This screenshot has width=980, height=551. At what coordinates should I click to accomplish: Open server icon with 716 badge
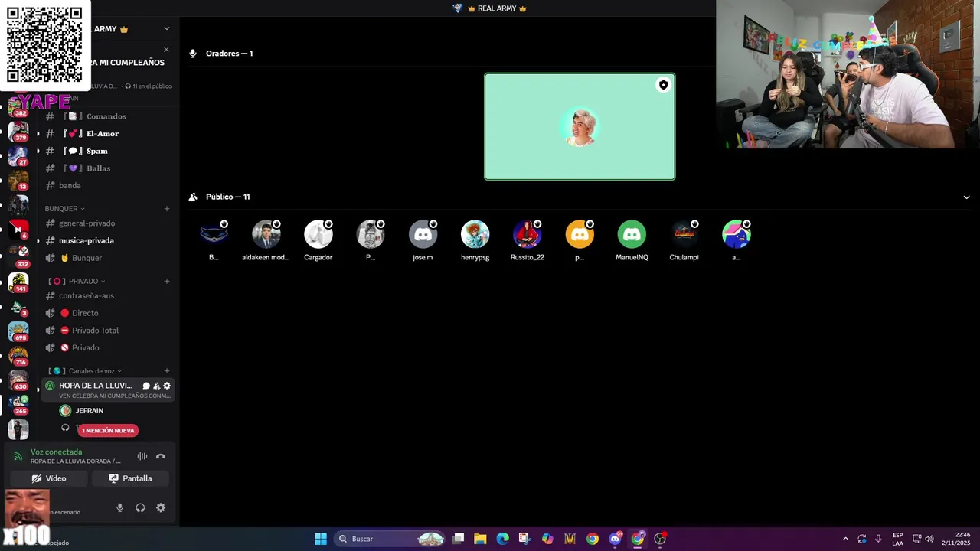coord(18,356)
